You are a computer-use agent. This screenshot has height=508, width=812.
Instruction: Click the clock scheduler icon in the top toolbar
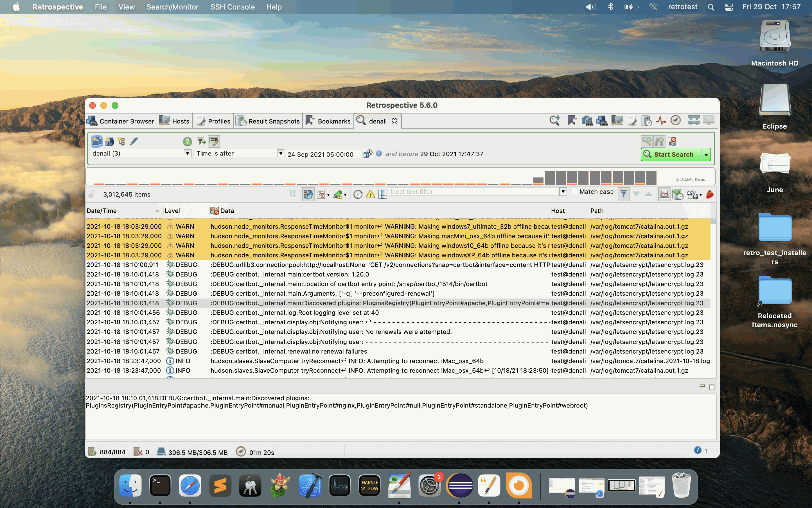(x=676, y=121)
